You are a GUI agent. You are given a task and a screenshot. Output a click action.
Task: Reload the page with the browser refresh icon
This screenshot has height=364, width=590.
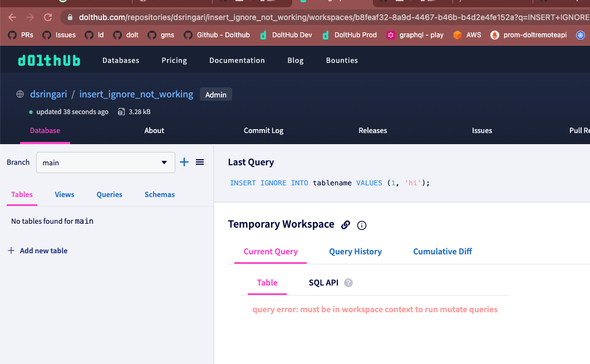tap(48, 17)
